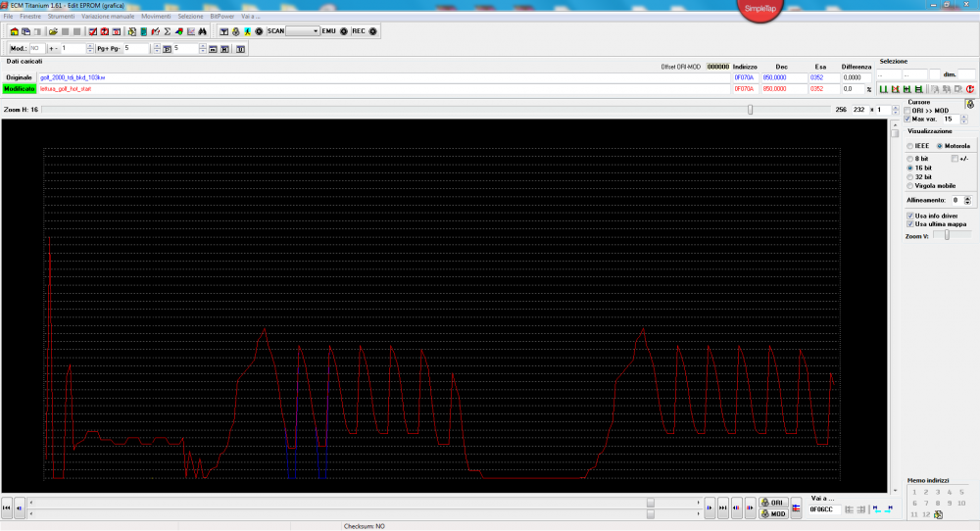This screenshot has height=531, width=980.
Task: Open the SCAN dropdown list
Action: click(316, 31)
